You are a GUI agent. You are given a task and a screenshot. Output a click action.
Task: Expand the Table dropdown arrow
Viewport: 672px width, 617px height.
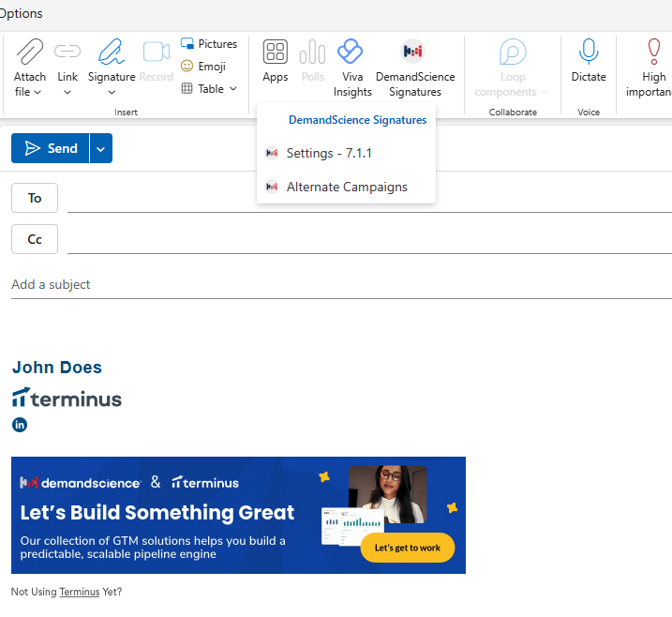pyautogui.click(x=233, y=89)
